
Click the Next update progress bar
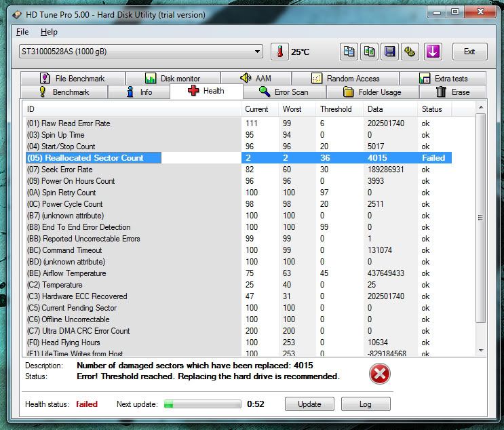(202, 404)
